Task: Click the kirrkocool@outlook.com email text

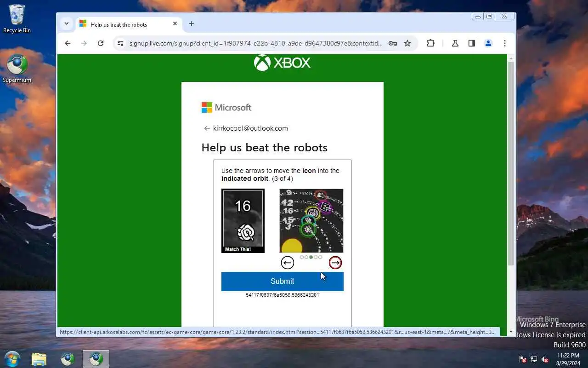Action: (x=250, y=128)
